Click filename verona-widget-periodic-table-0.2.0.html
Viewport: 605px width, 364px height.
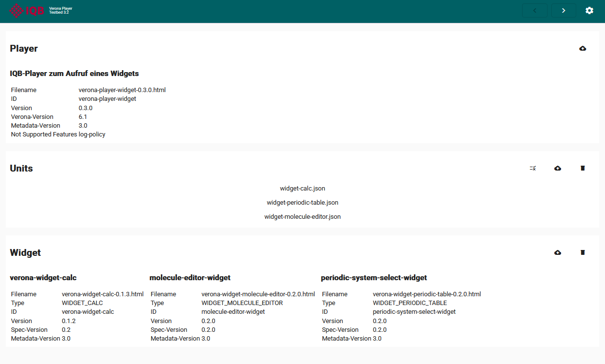[x=427, y=294]
